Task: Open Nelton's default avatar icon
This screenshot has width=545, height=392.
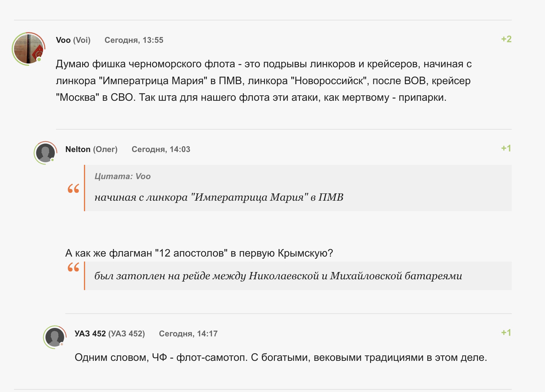Action: click(x=45, y=153)
